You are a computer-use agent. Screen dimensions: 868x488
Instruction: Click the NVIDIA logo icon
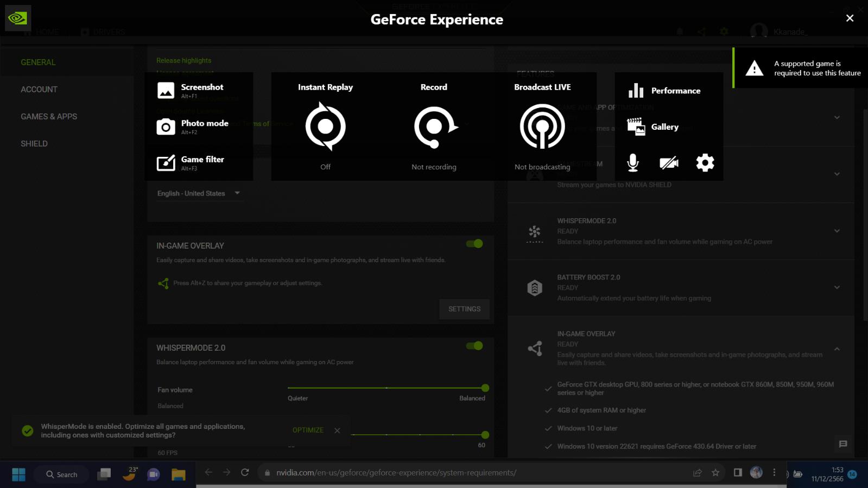18,18
